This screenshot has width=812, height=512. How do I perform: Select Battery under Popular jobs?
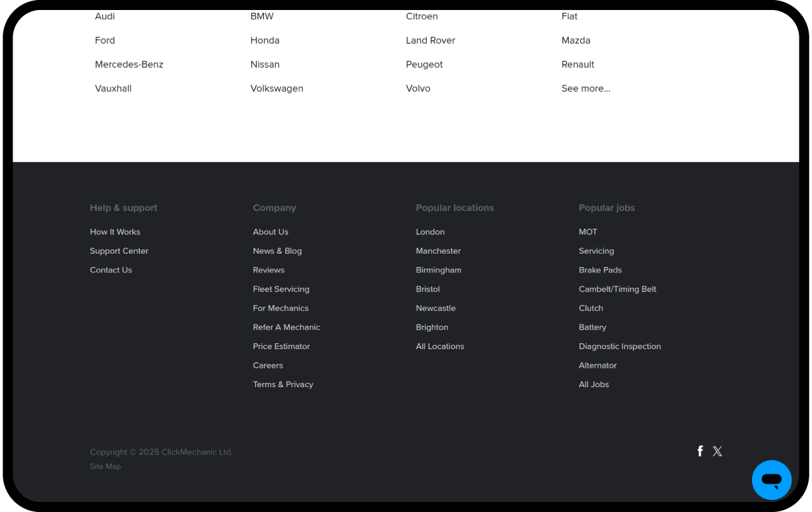click(592, 327)
